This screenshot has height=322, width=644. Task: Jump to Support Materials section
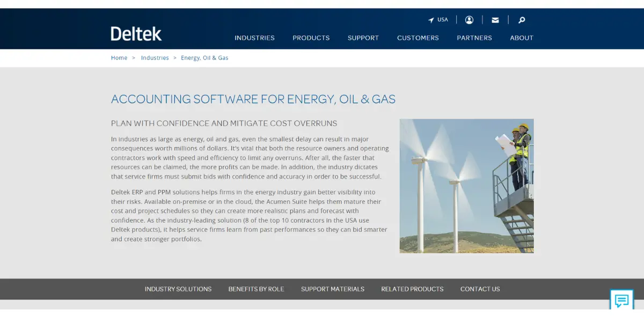[x=333, y=289]
